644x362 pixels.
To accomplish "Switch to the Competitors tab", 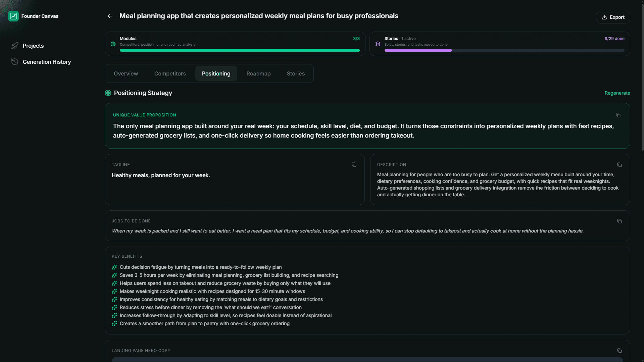I will [170, 73].
